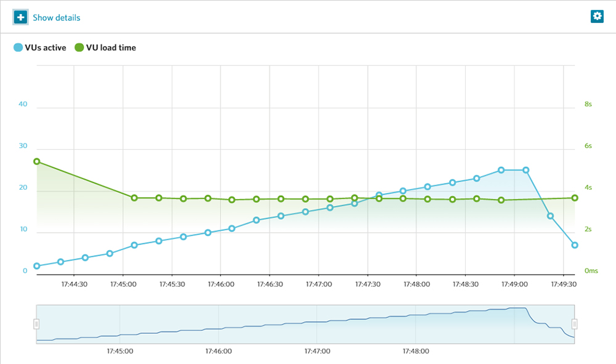Select the first VU load time data point
616x364 pixels.
pyautogui.click(x=36, y=161)
